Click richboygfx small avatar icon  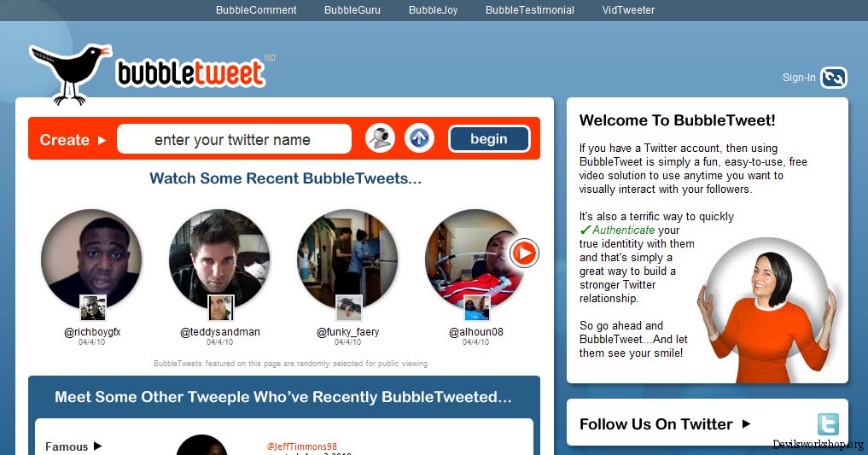[x=92, y=307]
